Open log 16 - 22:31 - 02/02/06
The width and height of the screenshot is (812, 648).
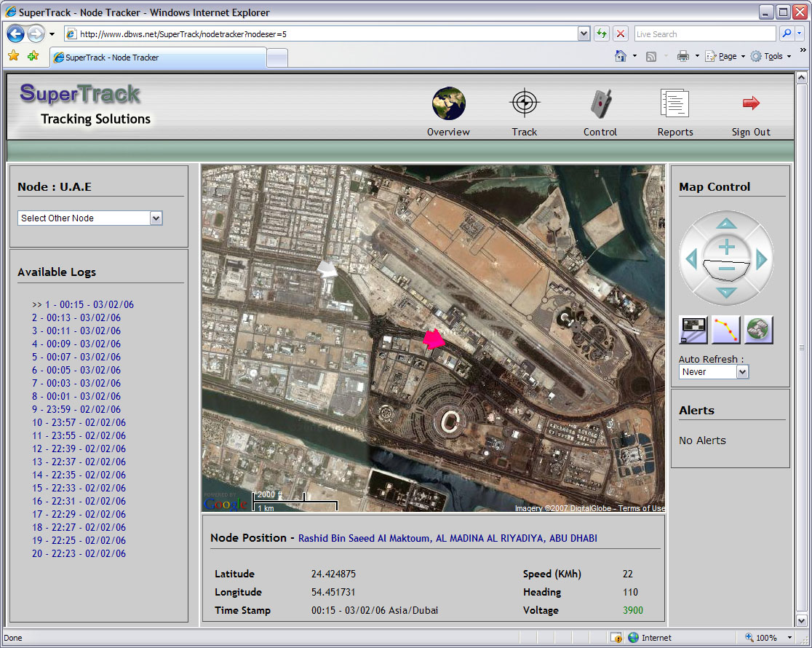tap(79, 501)
